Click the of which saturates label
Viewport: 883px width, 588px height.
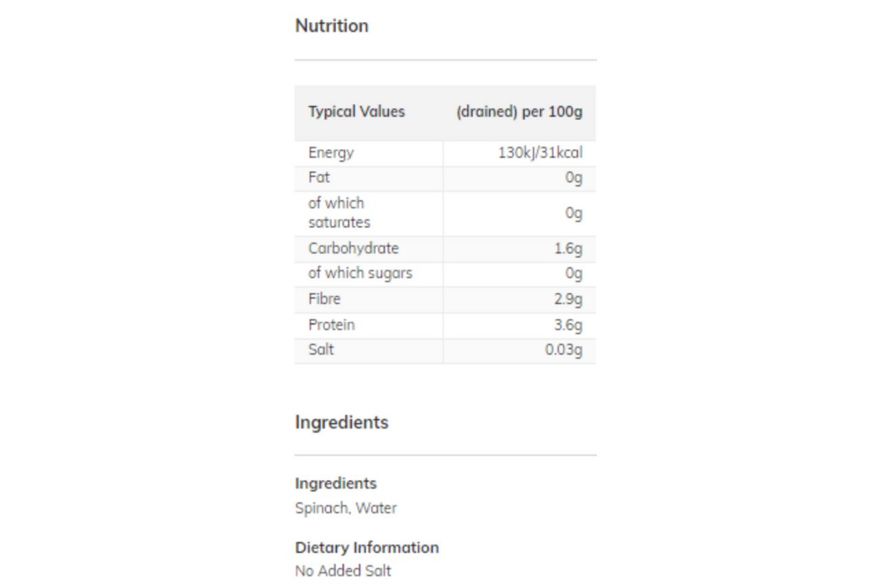pos(339,213)
